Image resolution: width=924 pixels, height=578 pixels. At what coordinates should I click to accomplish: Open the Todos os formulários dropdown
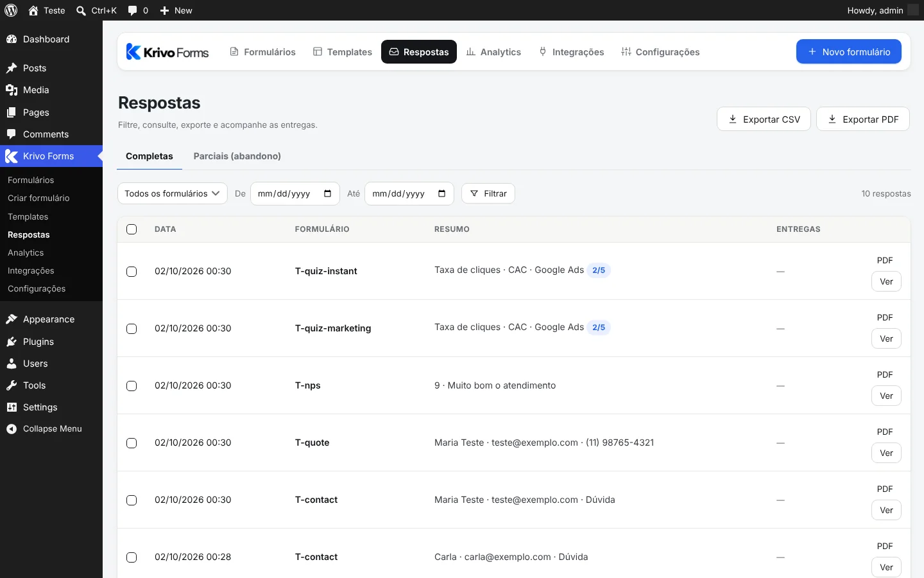coord(173,193)
